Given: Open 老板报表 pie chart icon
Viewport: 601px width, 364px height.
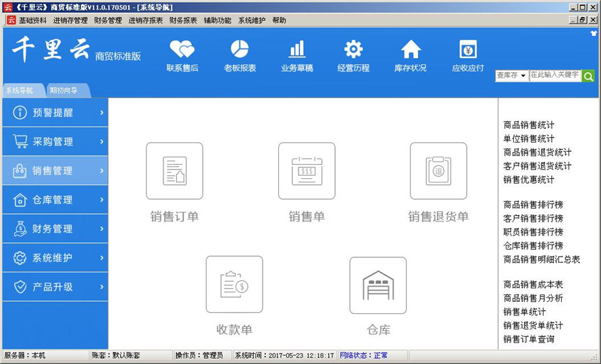Looking at the screenshot, I should 240,50.
